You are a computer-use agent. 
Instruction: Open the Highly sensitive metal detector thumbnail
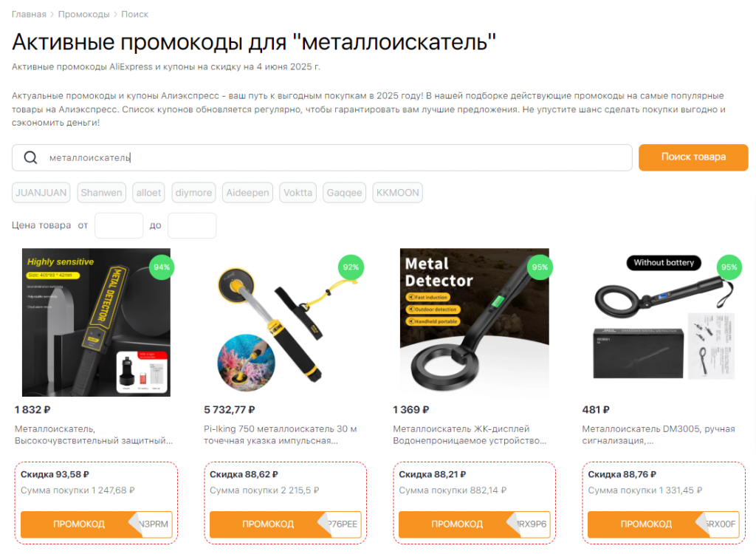pyautogui.click(x=96, y=322)
